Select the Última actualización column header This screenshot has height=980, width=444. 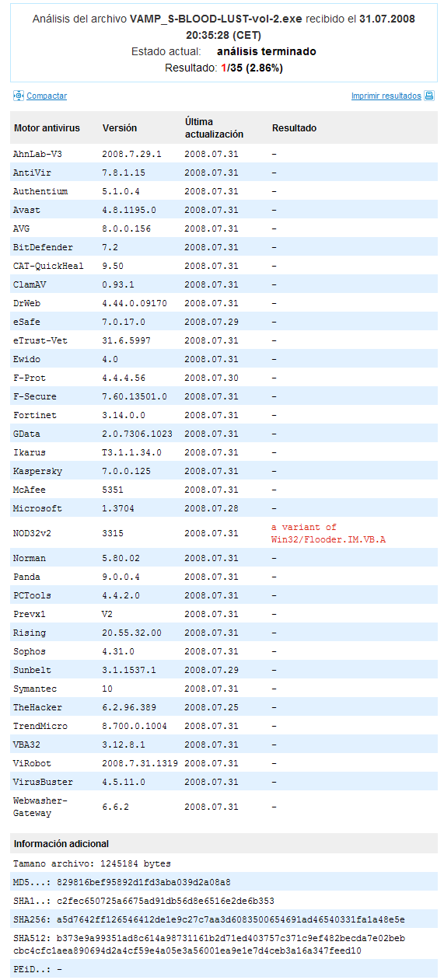(214, 128)
